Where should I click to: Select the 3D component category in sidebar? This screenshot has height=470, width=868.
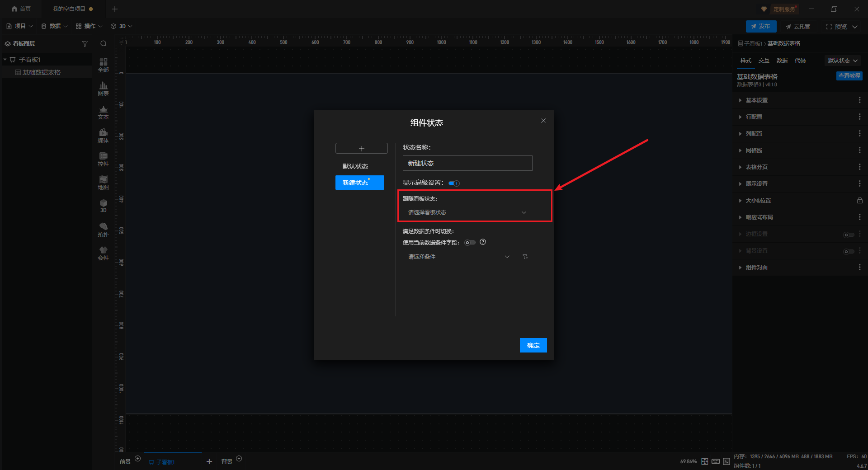103,206
